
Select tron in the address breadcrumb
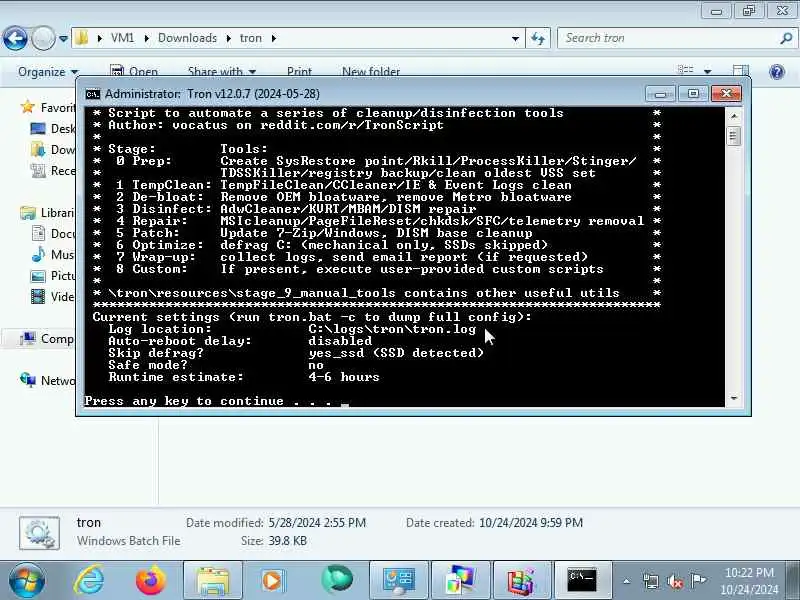tap(251, 38)
